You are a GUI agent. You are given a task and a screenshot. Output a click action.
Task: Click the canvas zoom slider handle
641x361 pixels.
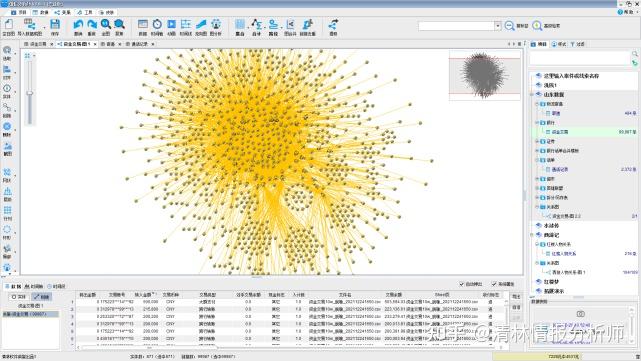pyautogui.click(x=29, y=93)
